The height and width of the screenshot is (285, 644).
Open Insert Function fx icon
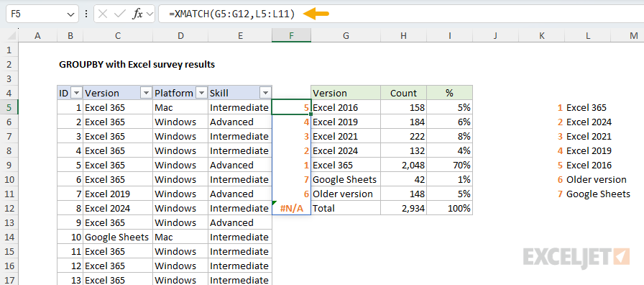(137, 14)
